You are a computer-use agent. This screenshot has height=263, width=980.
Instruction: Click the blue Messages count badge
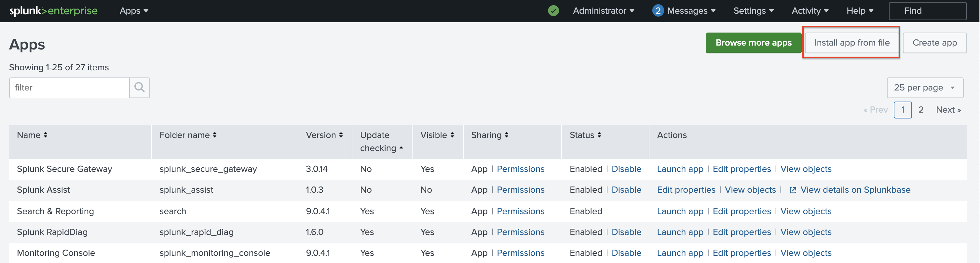tap(658, 11)
